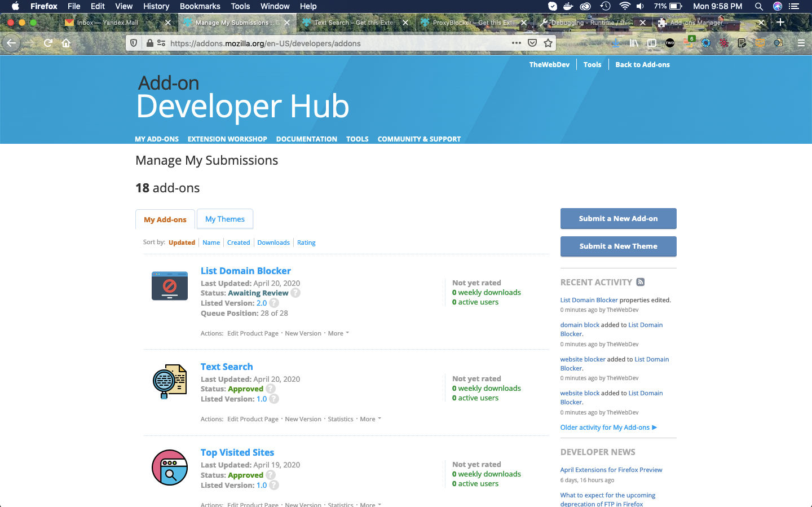812x507 pixels.
Task: Open Older activity for My Add-ons
Action: [x=608, y=427]
